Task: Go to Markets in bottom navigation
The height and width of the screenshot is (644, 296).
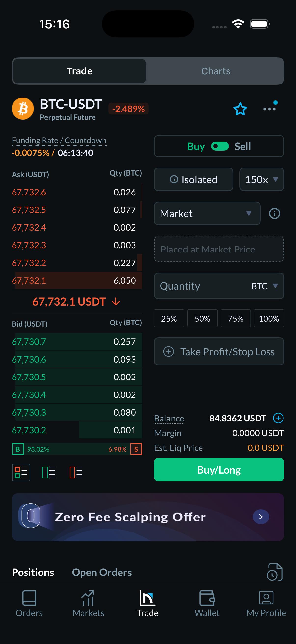Action: [x=88, y=603]
